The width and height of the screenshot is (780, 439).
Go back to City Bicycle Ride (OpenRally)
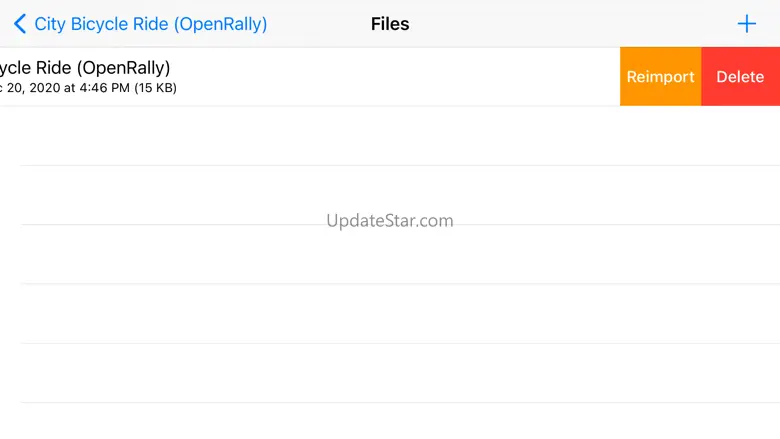[x=150, y=24]
